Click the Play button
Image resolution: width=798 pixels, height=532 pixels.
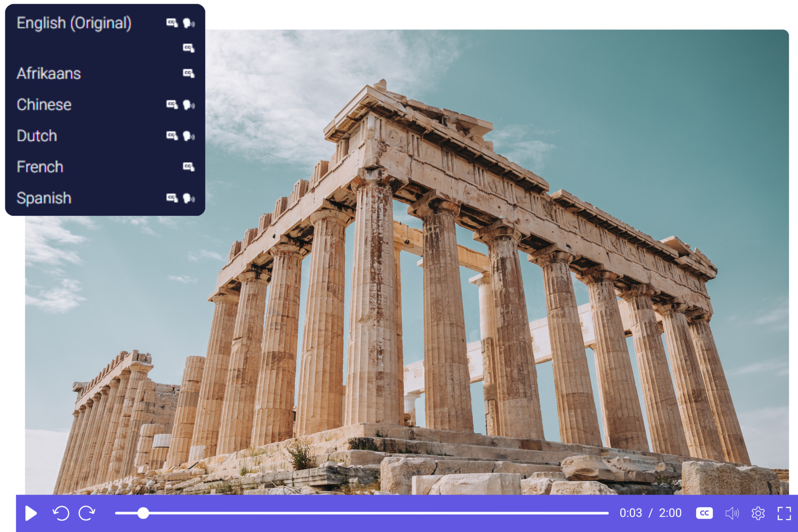[31, 513]
